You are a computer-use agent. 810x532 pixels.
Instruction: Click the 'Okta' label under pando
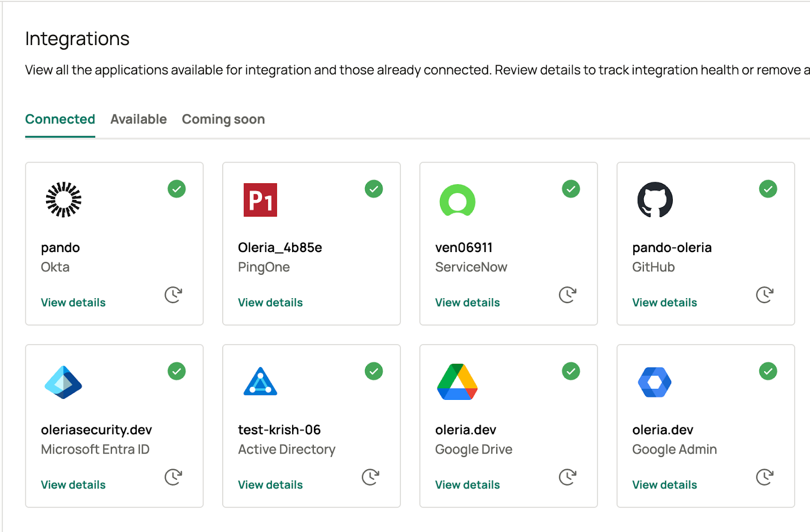click(55, 267)
